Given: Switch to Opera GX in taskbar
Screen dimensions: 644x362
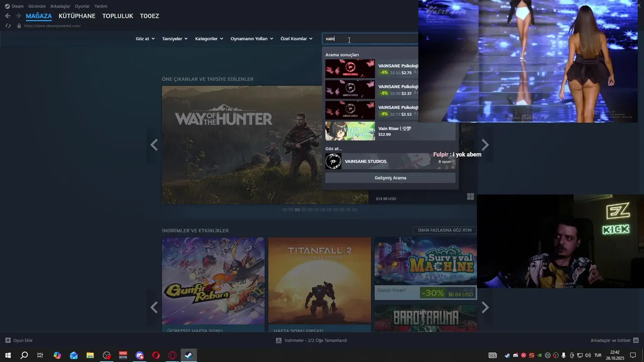Looking at the screenshot, I should click(x=173, y=355).
